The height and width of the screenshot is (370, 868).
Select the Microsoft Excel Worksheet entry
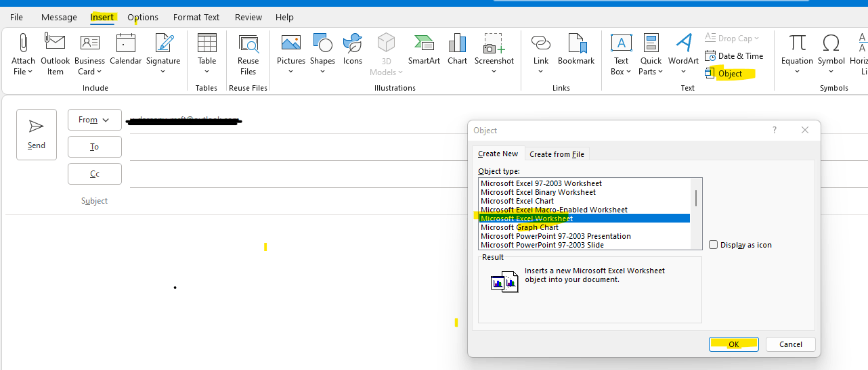[x=584, y=218]
